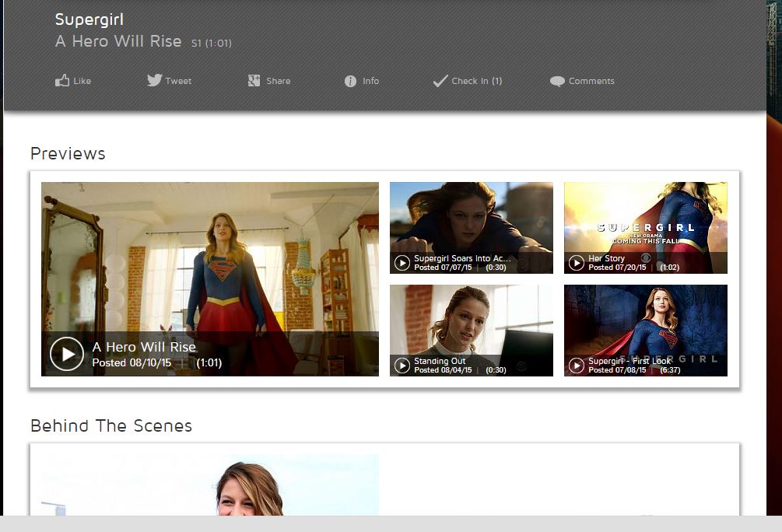
Task: Click the Info circle icon
Action: pos(350,81)
